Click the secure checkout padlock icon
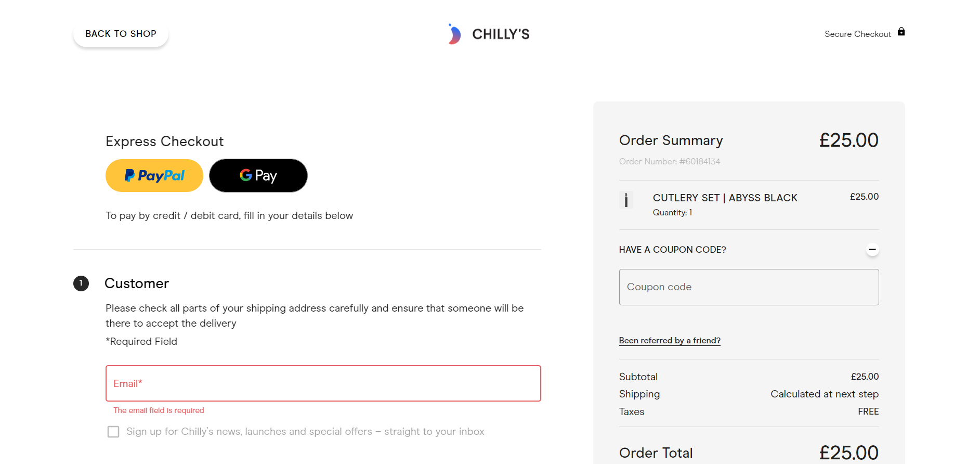 pyautogui.click(x=901, y=32)
